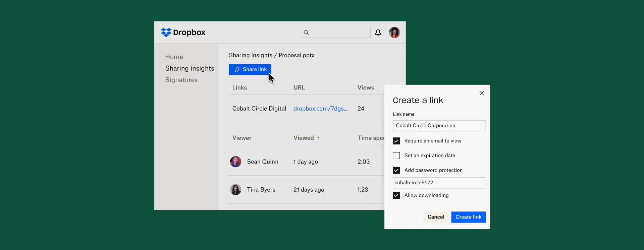Click the Dropbox wordmark text

pyautogui.click(x=189, y=33)
